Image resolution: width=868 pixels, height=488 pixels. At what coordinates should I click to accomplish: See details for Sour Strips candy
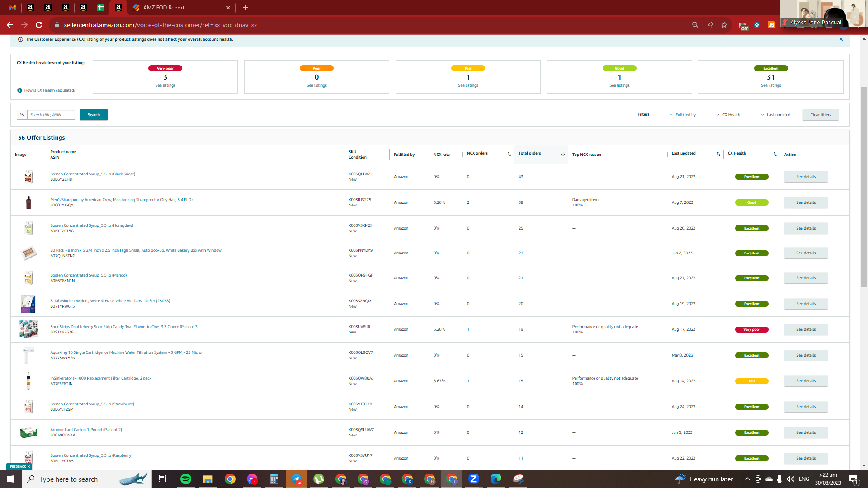click(806, 329)
